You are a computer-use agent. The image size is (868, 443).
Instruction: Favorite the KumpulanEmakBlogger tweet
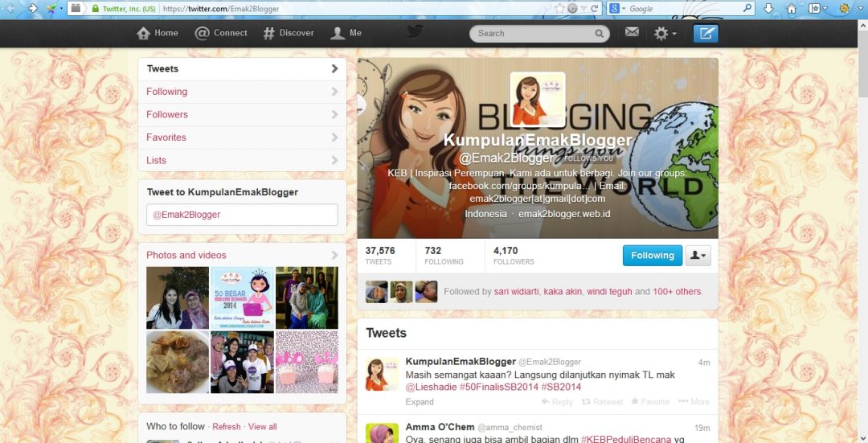pyautogui.click(x=650, y=402)
